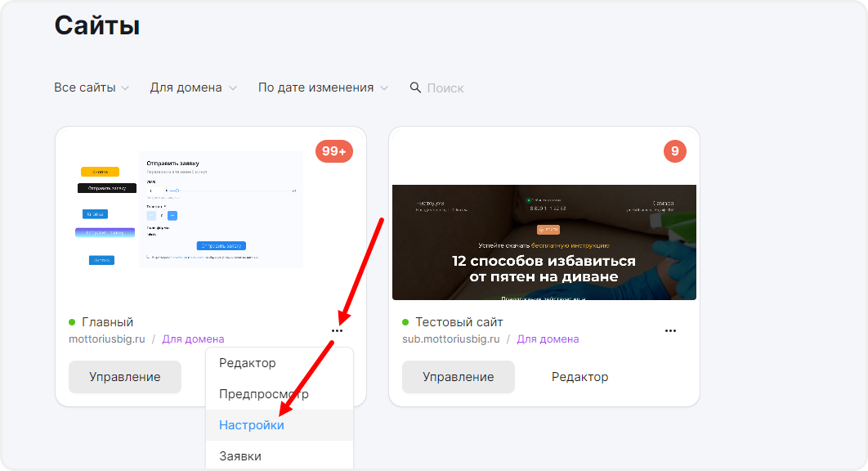Open Заявки from the context menu
This screenshot has height=471, width=868.
pyautogui.click(x=240, y=456)
